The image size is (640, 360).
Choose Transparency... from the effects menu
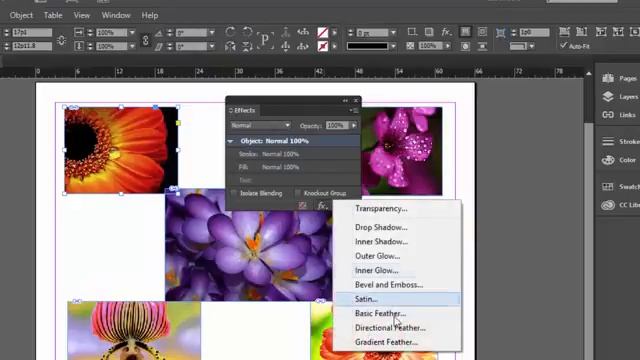381,209
